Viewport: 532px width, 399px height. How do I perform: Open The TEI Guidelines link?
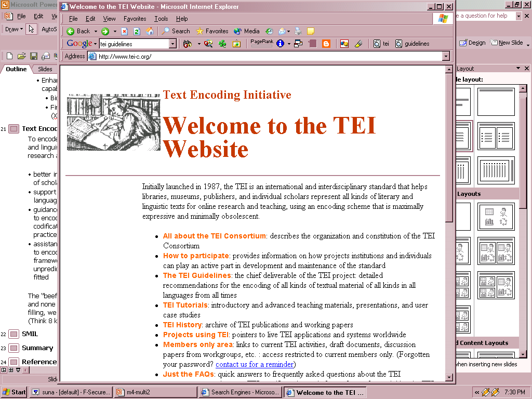[197, 275]
